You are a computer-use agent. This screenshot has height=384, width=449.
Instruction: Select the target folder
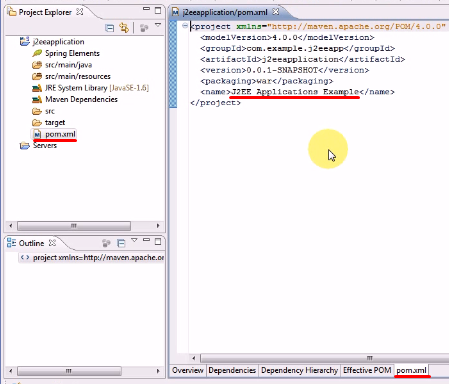pos(55,123)
